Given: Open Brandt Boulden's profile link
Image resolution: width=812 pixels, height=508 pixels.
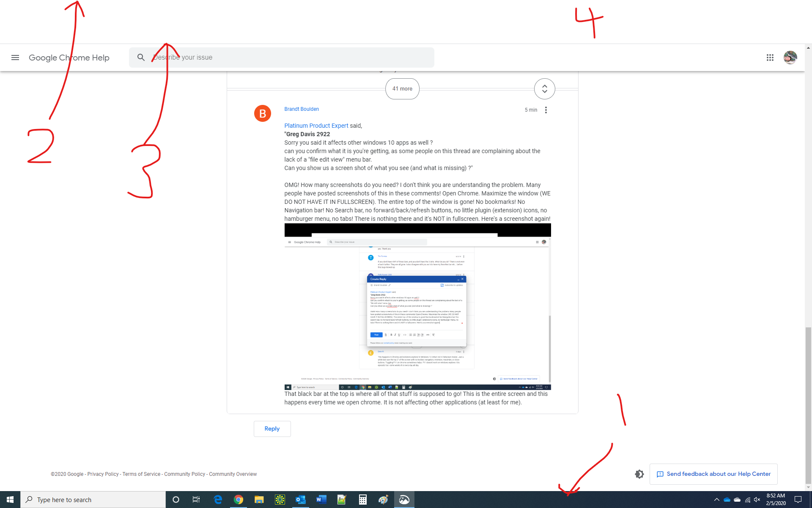Looking at the screenshot, I should (x=301, y=109).
